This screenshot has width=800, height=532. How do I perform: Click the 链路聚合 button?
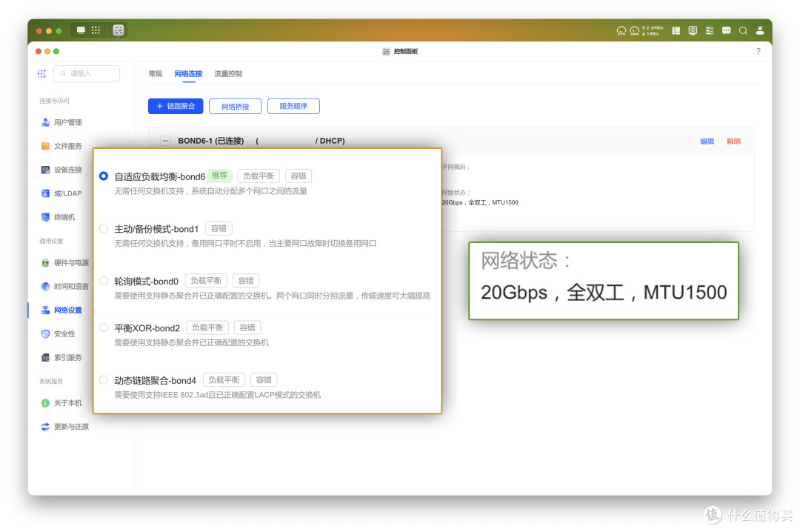[x=176, y=106]
